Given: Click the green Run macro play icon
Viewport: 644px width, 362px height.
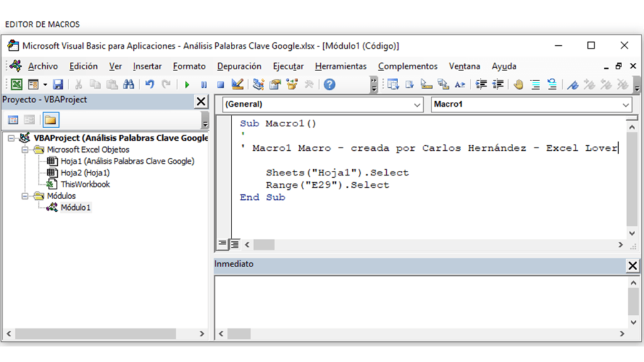Looking at the screenshot, I should (187, 85).
